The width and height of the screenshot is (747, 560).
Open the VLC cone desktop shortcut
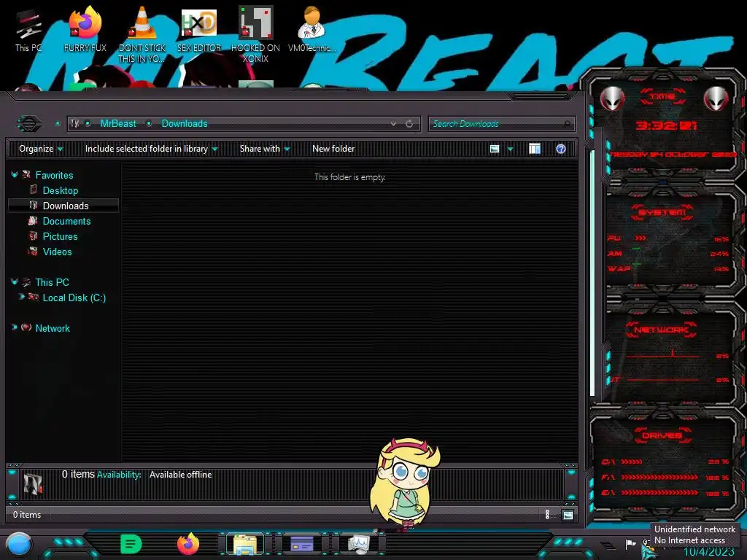[x=142, y=34]
